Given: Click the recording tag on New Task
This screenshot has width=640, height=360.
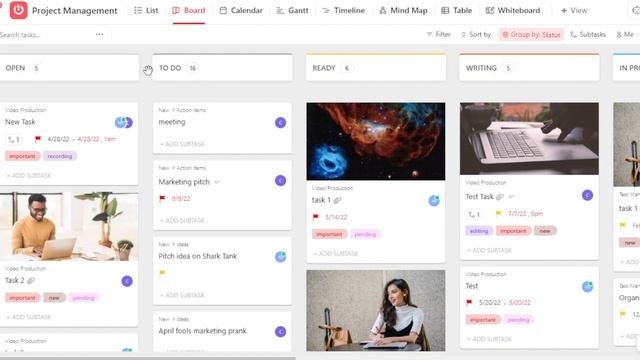Looking at the screenshot, I should point(60,156).
